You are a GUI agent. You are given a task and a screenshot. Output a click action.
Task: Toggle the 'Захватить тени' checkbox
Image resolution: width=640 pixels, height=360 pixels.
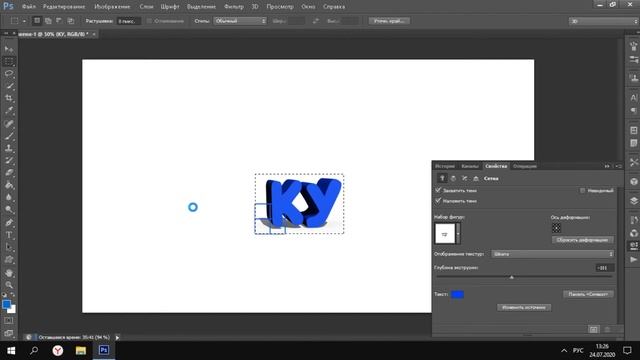tap(438, 190)
